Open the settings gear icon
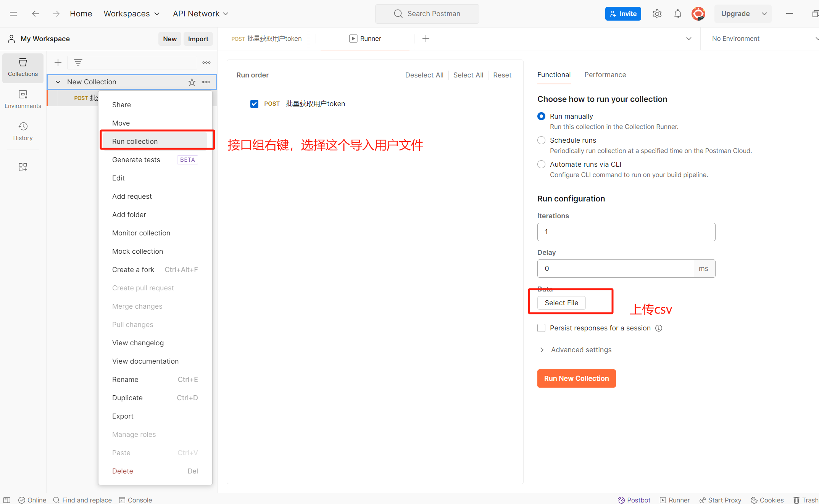819x504 pixels. click(x=657, y=14)
